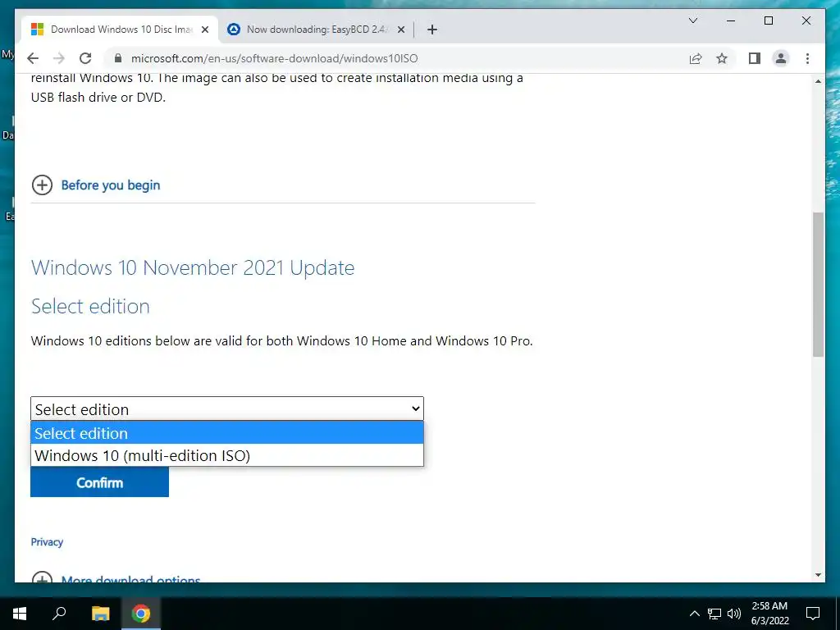Minimize the Chrome window
Screen dimensions: 840x630
pyautogui.click(x=731, y=21)
